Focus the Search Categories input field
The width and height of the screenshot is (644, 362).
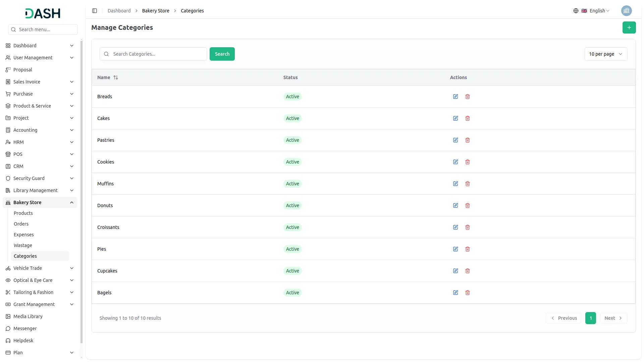pos(158,54)
